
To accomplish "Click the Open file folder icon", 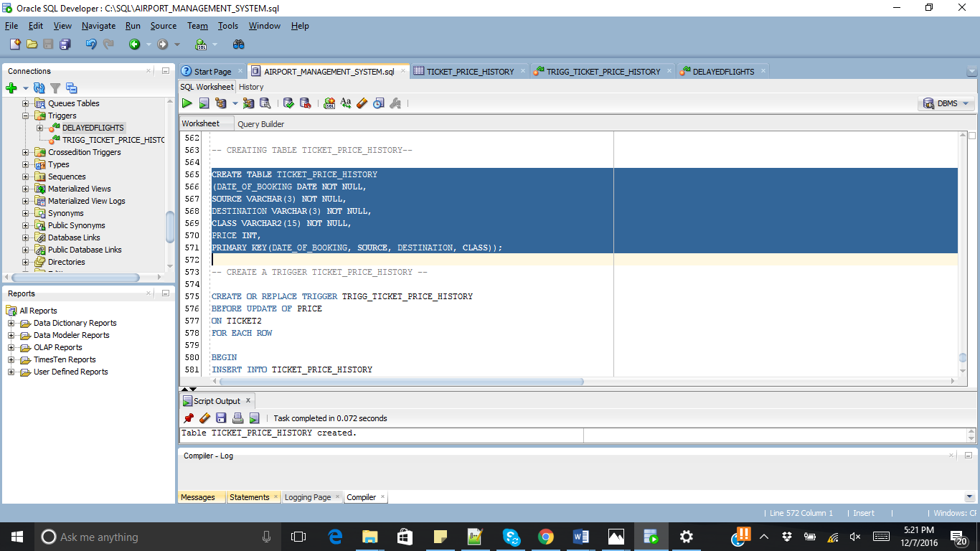I will (x=32, y=44).
